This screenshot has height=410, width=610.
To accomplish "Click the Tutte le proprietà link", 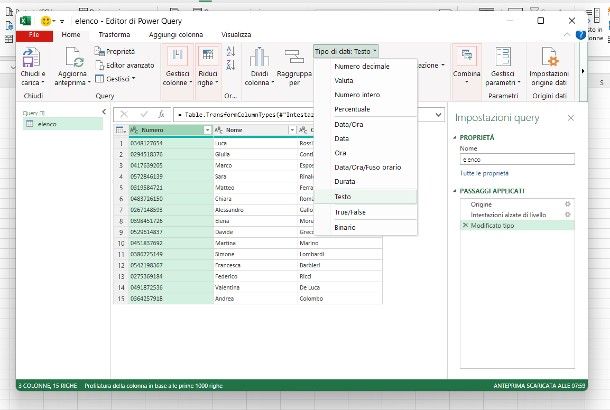I will pos(484,173).
